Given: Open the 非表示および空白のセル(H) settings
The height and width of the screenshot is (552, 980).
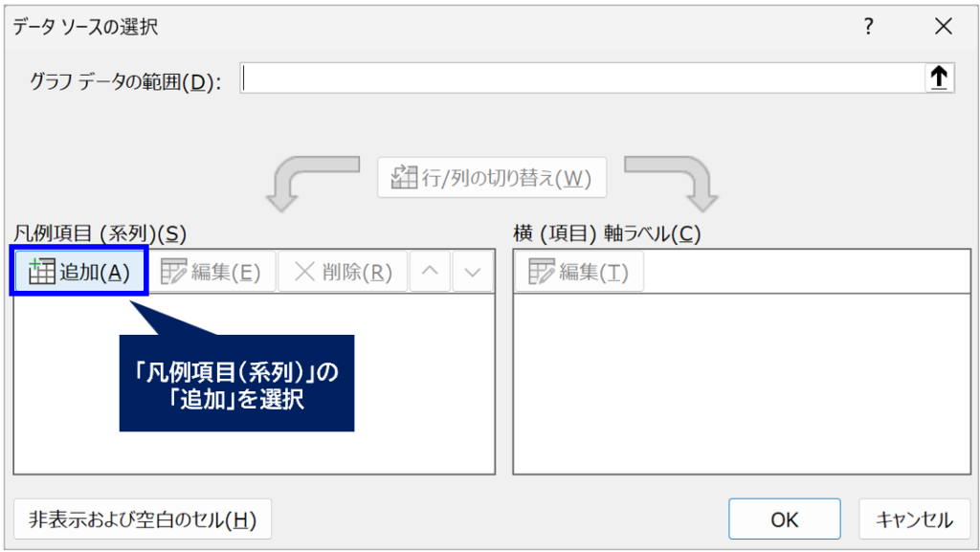Looking at the screenshot, I should tap(143, 519).
